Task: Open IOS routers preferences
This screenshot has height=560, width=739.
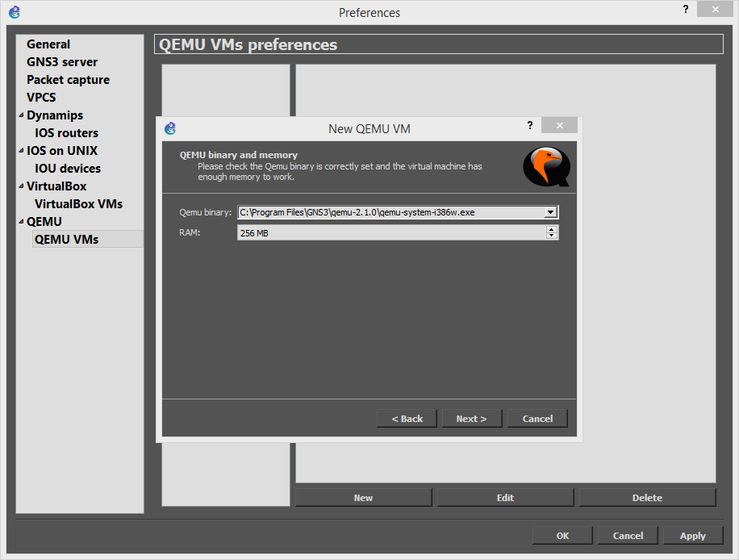Action: point(66,133)
